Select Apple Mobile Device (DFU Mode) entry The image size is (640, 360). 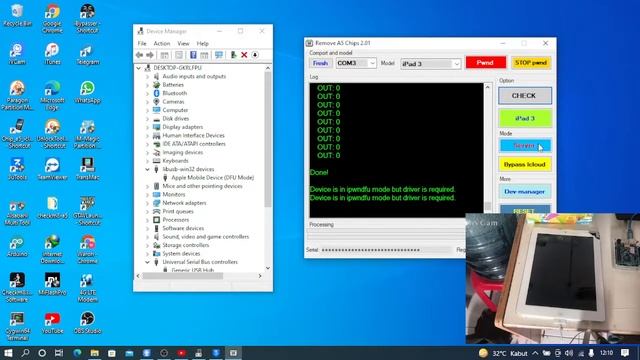click(212, 178)
